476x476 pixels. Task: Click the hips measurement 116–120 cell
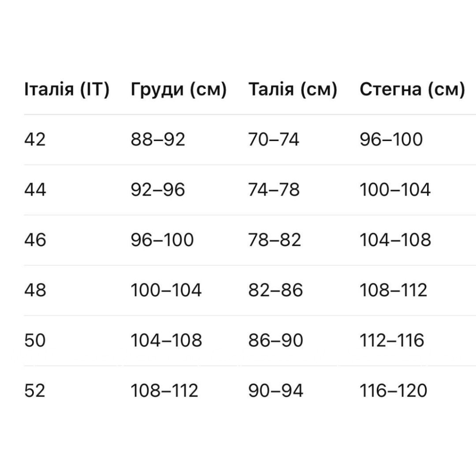pos(393,391)
